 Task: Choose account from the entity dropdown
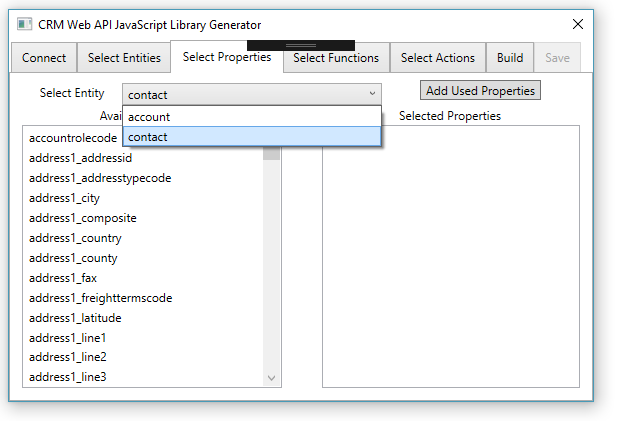point(252,117)
